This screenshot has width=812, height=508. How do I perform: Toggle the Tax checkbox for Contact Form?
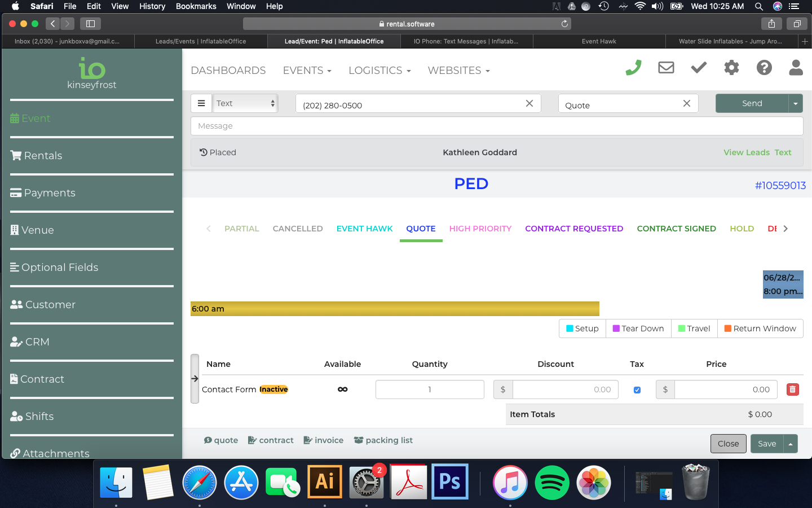637,390
